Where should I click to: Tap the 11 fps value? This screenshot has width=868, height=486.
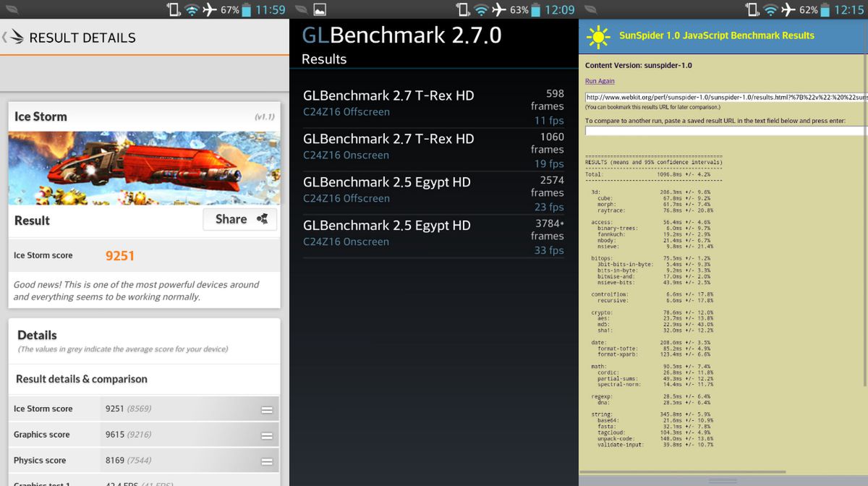click(x=549, y=120)
